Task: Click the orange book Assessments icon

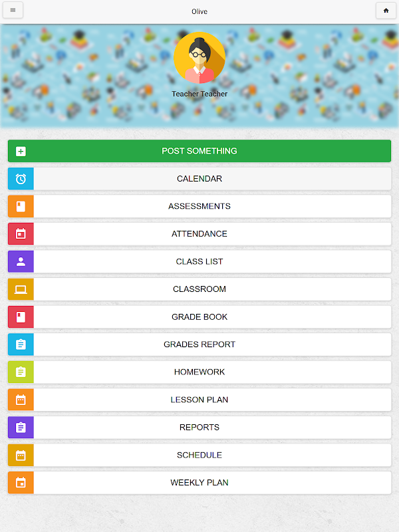Action: click(x=21, y=206)
